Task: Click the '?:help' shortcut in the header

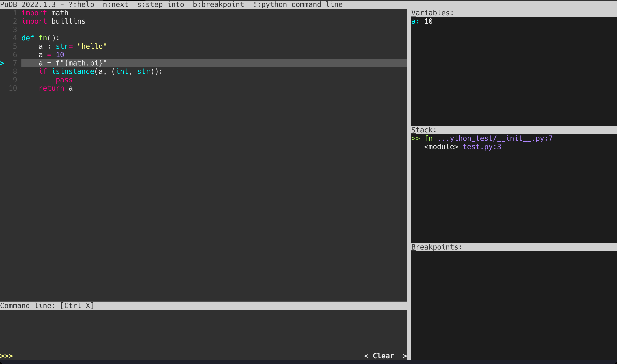Action: click(x=81, y=4)
